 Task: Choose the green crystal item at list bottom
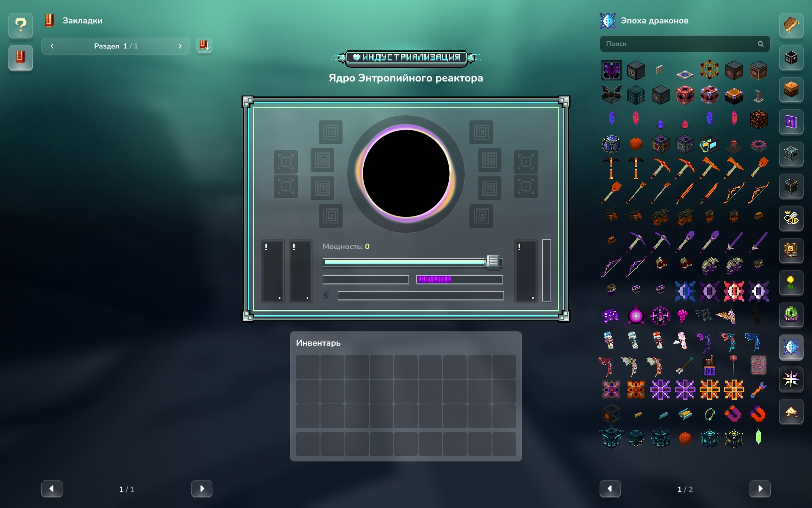coord(758,437)
